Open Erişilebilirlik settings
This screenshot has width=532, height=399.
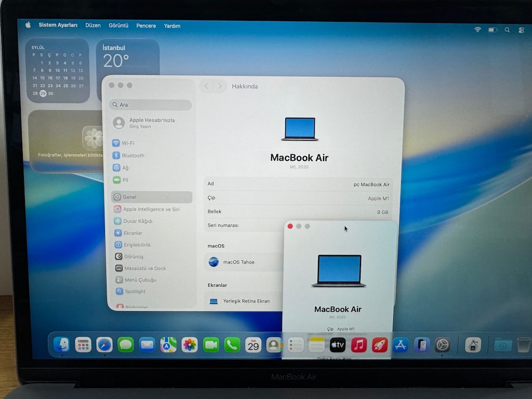(132, 245)
